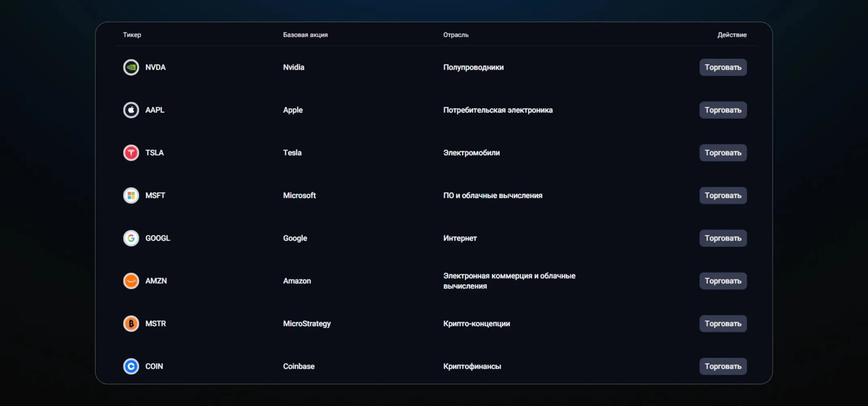Click the Отрасль column header

[456, 35]
